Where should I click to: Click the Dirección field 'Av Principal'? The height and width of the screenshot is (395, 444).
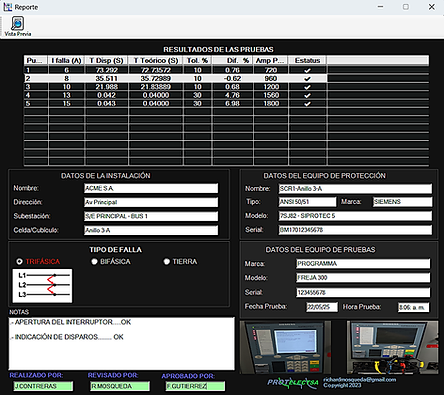click(151, 202)
